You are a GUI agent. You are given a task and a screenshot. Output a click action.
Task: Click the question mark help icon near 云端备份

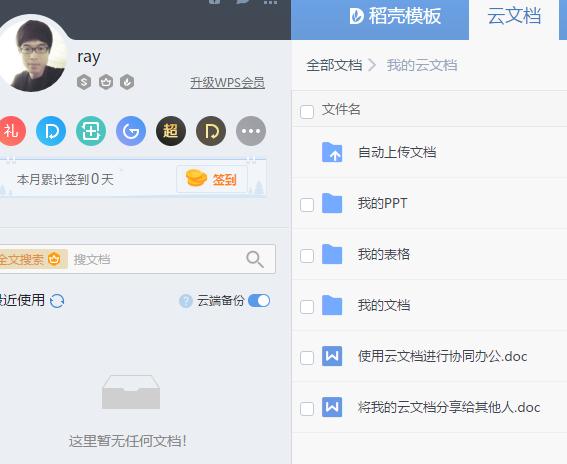186,301
